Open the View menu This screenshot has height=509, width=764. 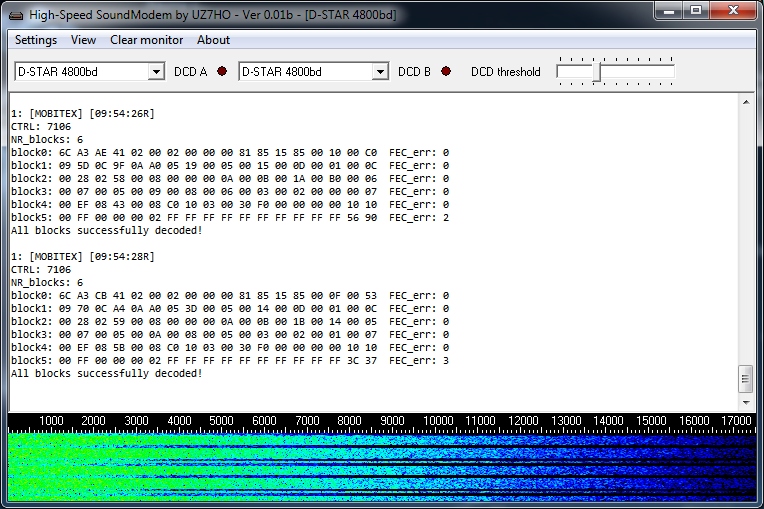(x=83, y=40)
